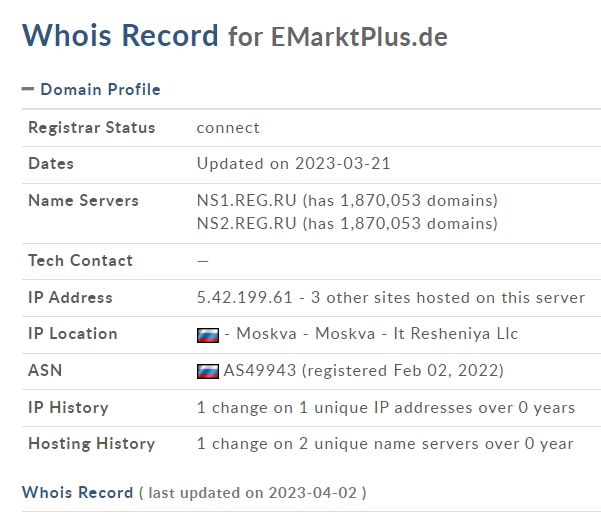Viewport: 601px width, 512px height.
Task: Click the It Resheniya Llc location text
Action: click(x=456, y=334)
